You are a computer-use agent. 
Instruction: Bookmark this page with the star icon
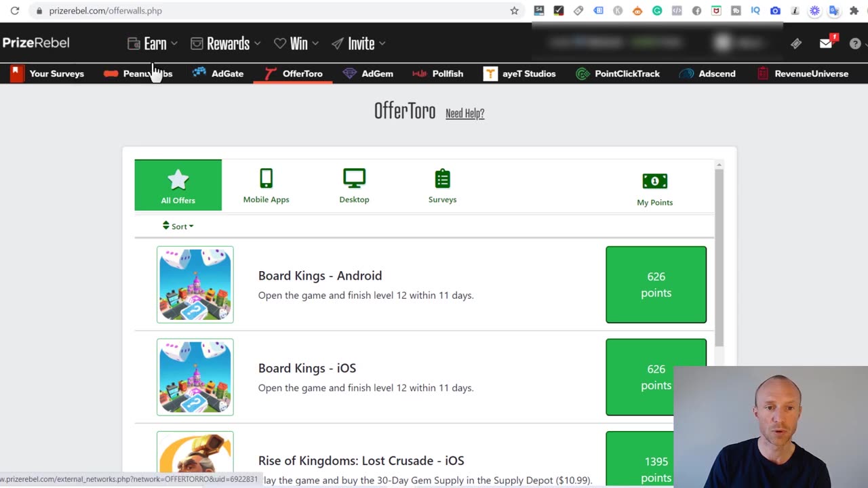coord(515,11)
